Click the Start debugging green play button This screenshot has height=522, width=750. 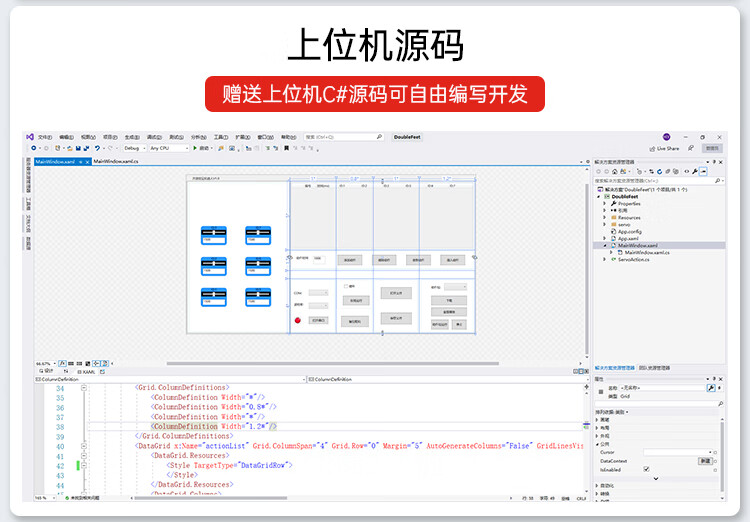[x=195, y=148]
